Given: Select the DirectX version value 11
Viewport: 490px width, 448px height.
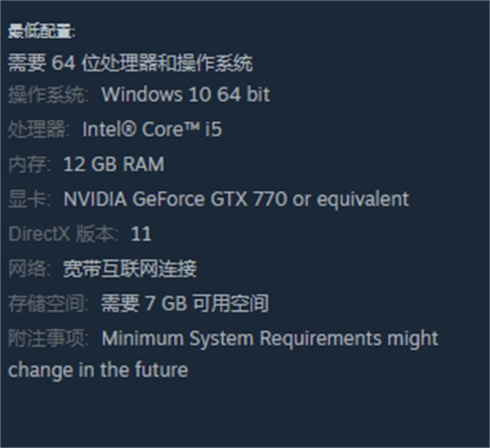Looking at the screenshot, I should (x=141, y=234).
